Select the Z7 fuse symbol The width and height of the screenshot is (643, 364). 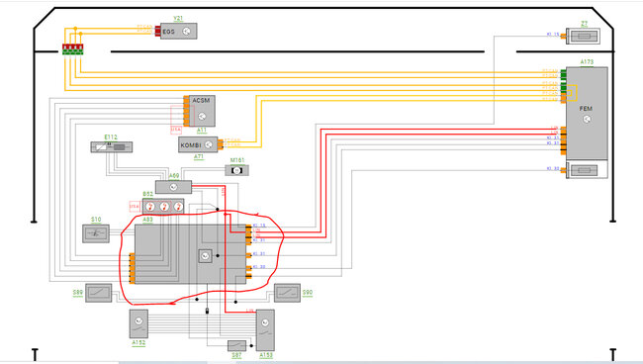click(x=583, y=37)
